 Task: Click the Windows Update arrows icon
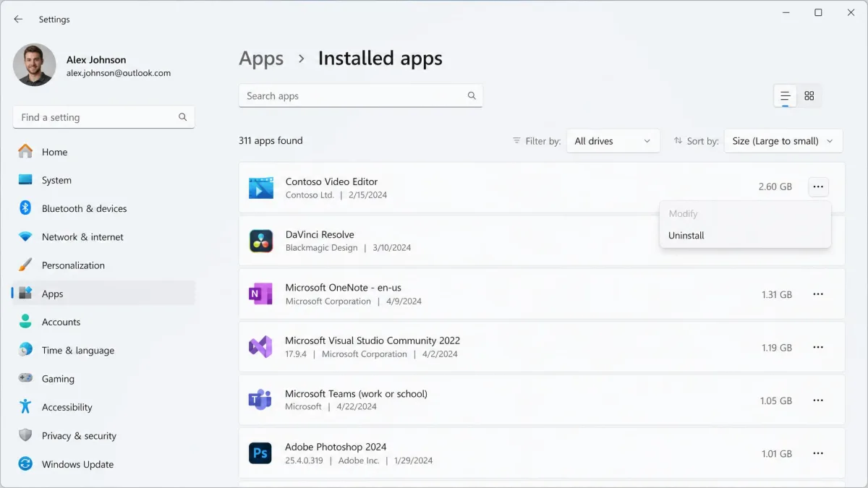coord(25,464)
